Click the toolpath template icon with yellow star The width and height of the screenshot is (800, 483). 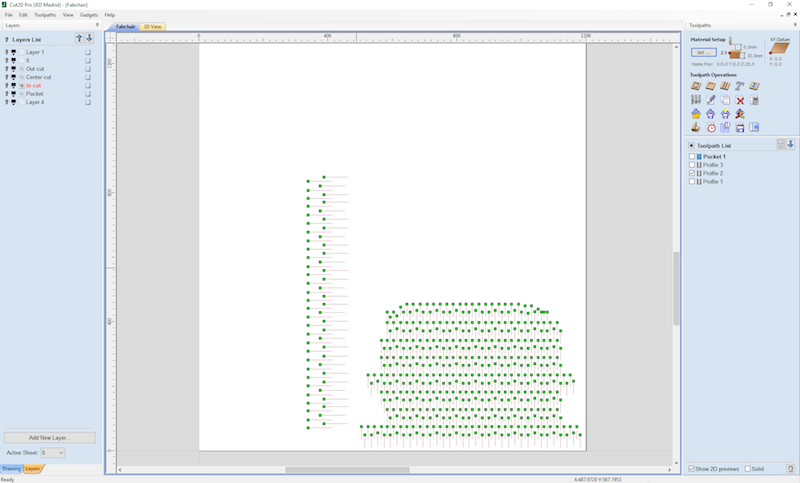[725, 114]
